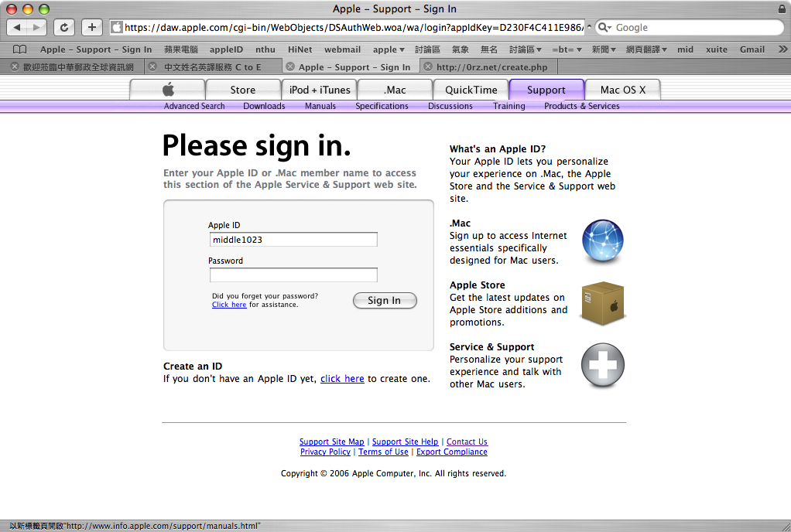Open the second '討論區' bookmarks dropdown
Screen dimensions: 791x532
click(x=526, y=49)
